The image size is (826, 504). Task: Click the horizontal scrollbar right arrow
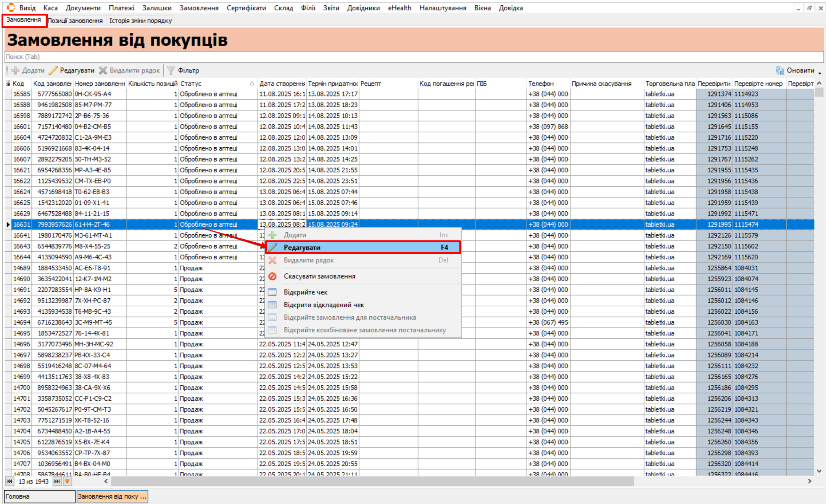point(810,481)
